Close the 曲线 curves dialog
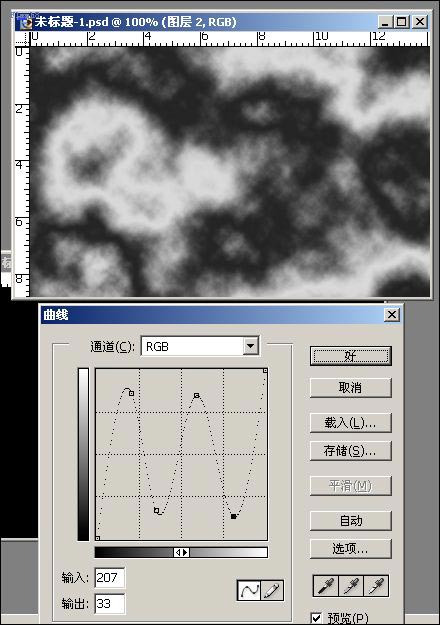The height and width of the screenshot is (625, 440). coord(392,315)
